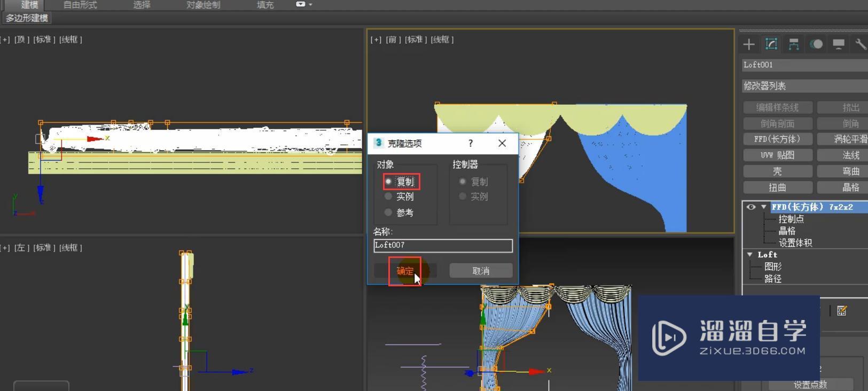The image size is (868, 391).
Task: Open top viewport [+] menu
Action: pyautogui.click(x=5, y=40)
